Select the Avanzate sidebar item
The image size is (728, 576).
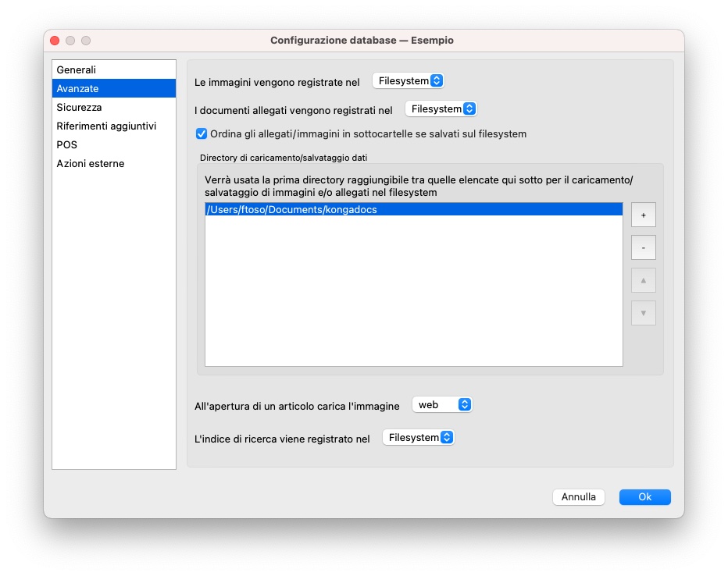[77, 88]
